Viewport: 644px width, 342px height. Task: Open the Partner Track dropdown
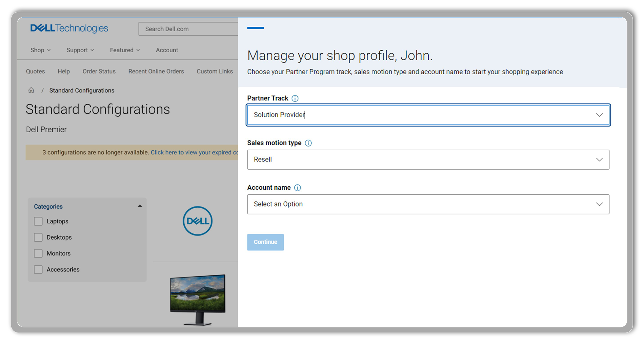pyautogui.click(x=428, y=115)
